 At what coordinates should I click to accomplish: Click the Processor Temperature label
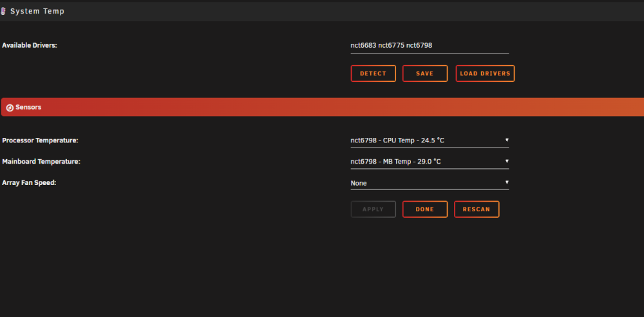click(40, 140)
